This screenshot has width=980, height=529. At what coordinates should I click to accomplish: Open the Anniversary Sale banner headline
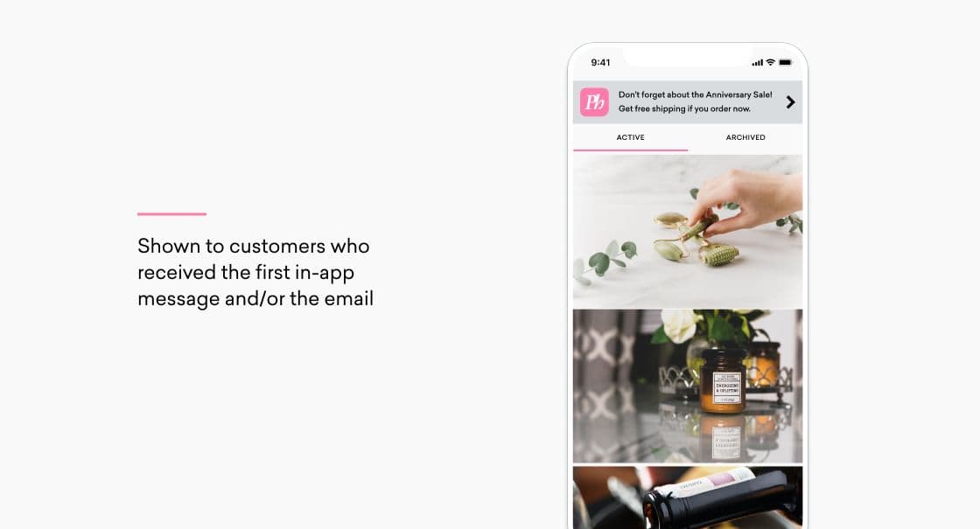point(695,95)
